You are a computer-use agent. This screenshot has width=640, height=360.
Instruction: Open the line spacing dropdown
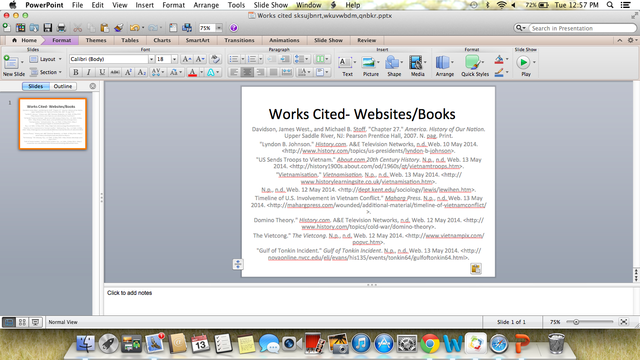(301, 59)
